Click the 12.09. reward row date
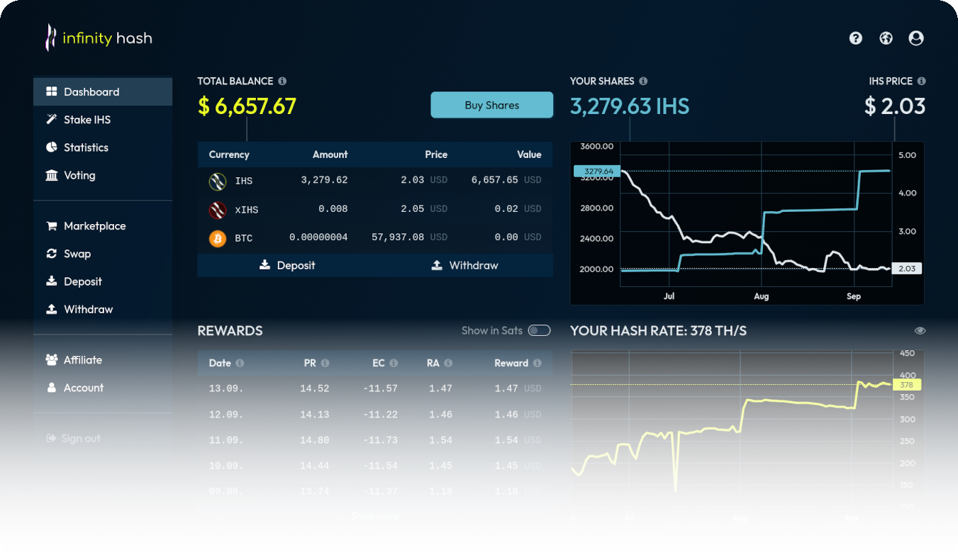The image size is (958, 560). (x=226, y=414)
